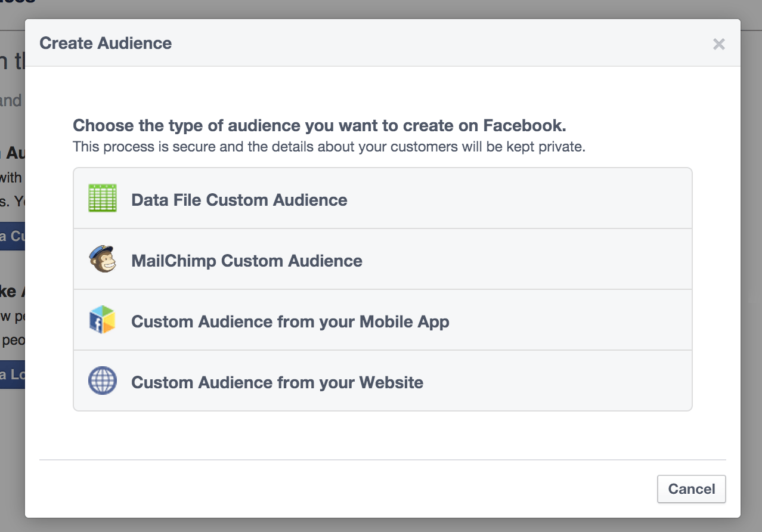Image resolution: width=762 pixels, height=532 pixels.
Task: Select Custom Audience from your Mobile App
Action: coord(289,321)
